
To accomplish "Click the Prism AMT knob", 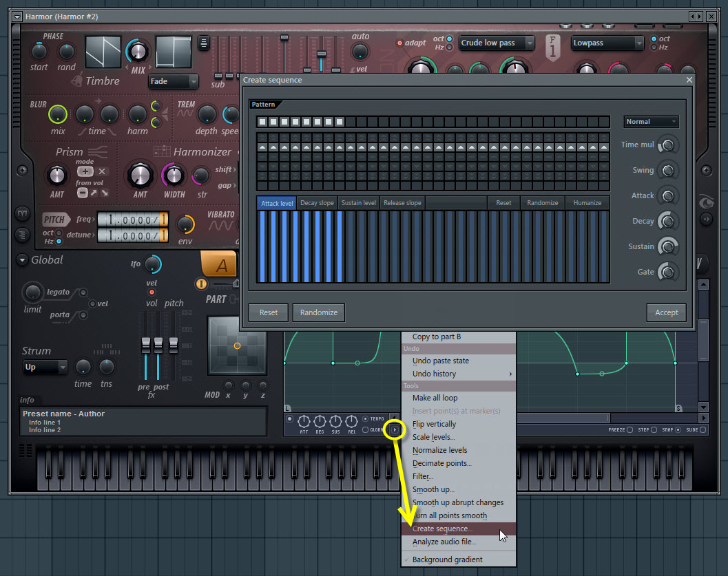I will pos(56,175).
